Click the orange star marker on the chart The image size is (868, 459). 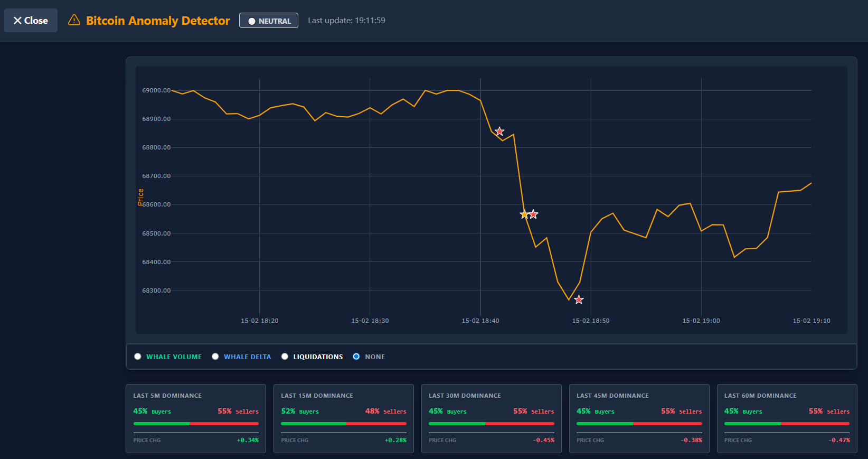[x=524, y=214]
